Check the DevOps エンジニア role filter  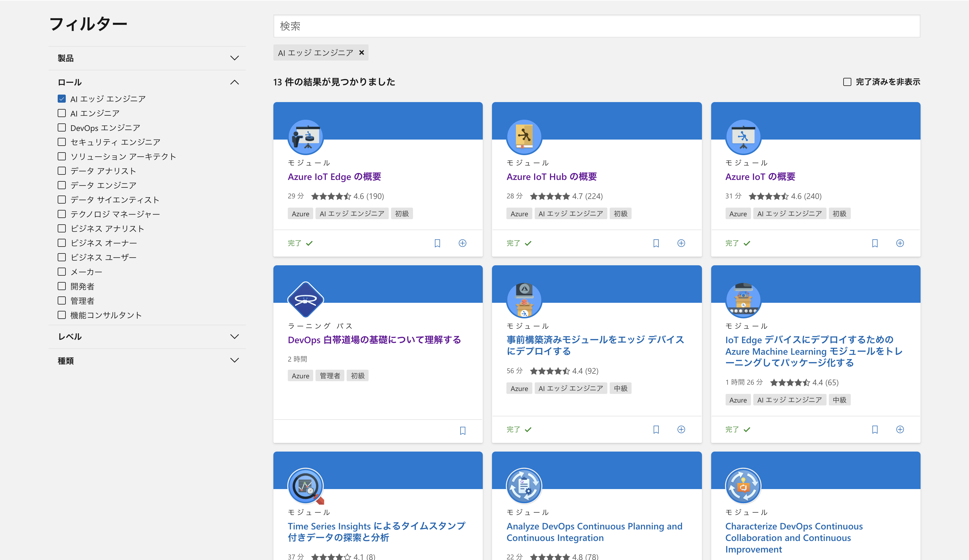coord(61,127)
